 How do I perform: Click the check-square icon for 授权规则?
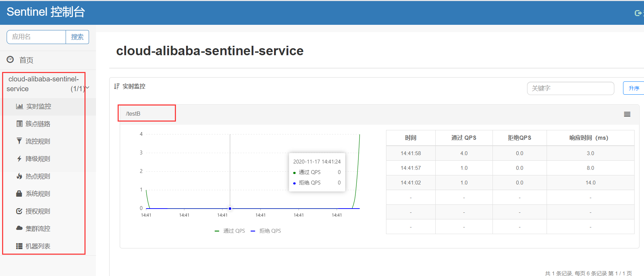(x=19, y=211)
